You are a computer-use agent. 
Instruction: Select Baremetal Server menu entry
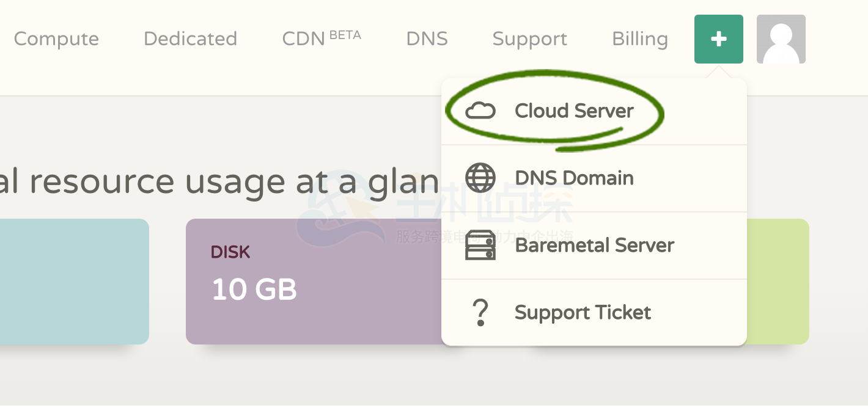(594, 246)
